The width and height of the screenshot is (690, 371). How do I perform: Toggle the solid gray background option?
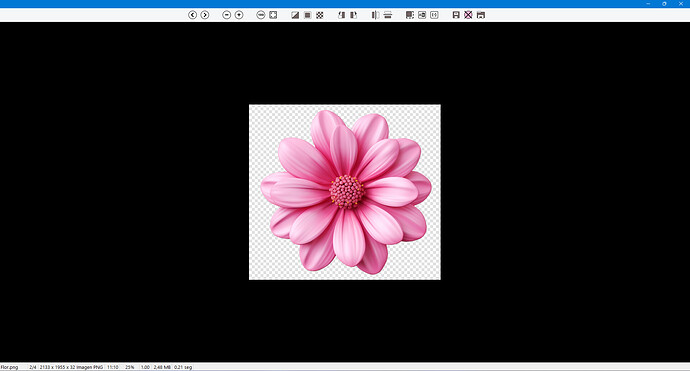[x=308, y=15]
